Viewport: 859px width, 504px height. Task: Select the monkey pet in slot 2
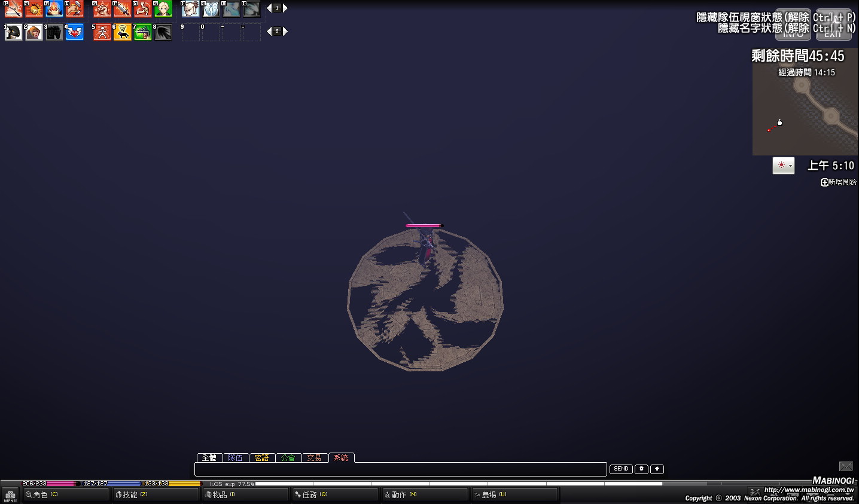(33, 32)
